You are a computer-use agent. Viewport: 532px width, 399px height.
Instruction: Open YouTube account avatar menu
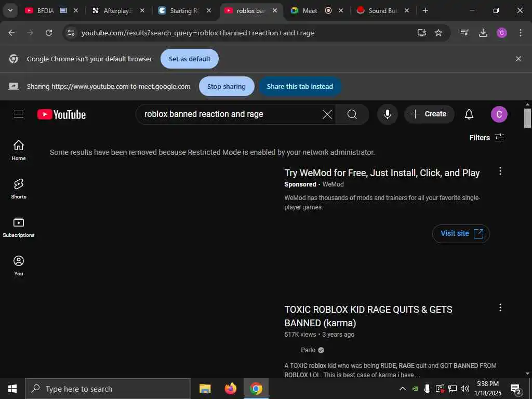(499, 114)
